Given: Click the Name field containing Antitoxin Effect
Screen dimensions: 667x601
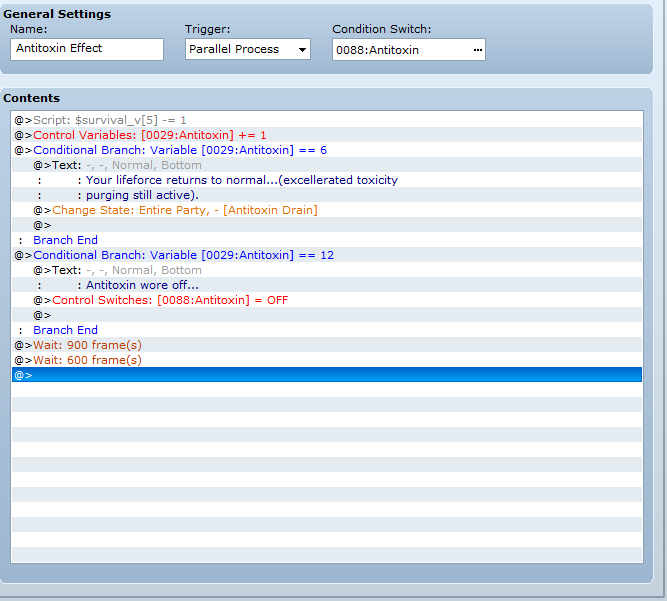Looking at the screenshot, I should click(x=87, y=49).
